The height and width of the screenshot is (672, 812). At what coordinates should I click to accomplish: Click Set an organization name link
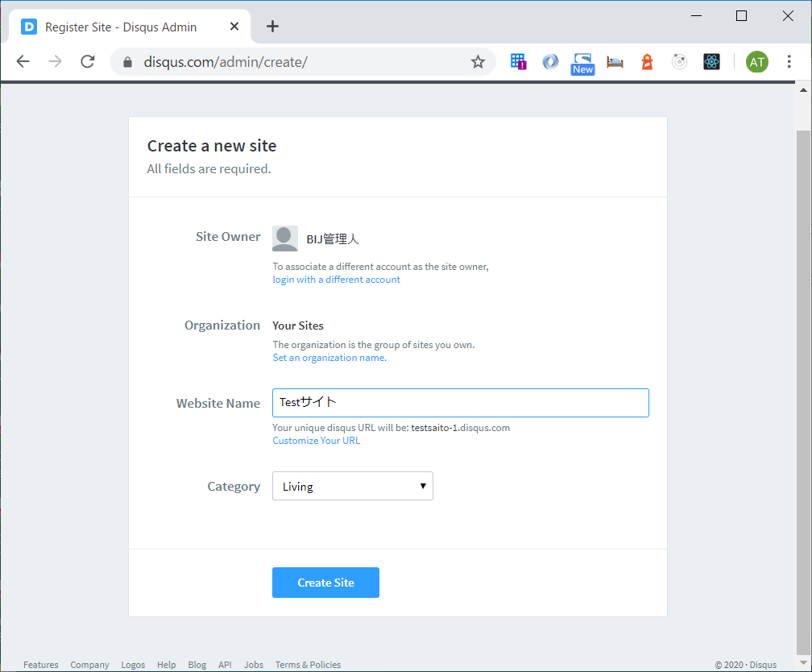point(329,358)
